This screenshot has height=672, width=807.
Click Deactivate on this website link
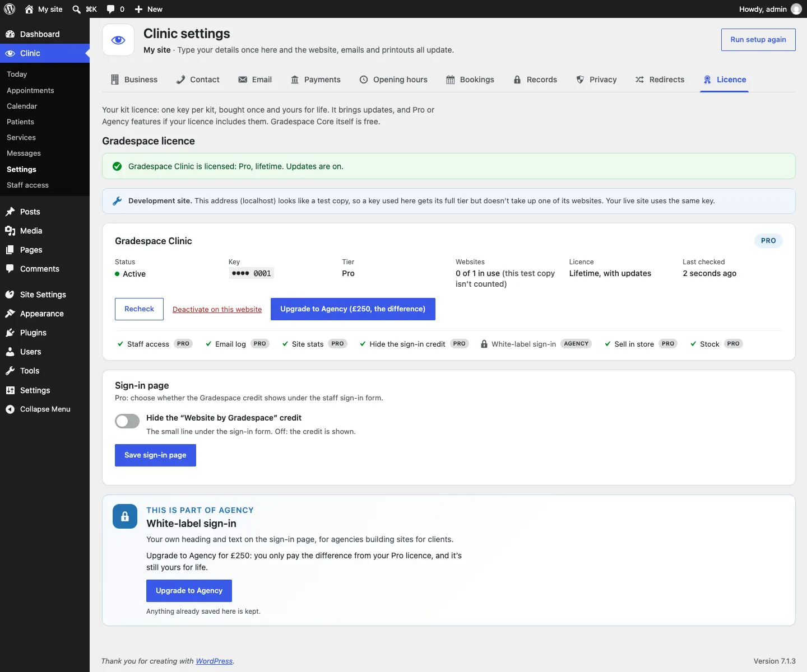(217, 309)
